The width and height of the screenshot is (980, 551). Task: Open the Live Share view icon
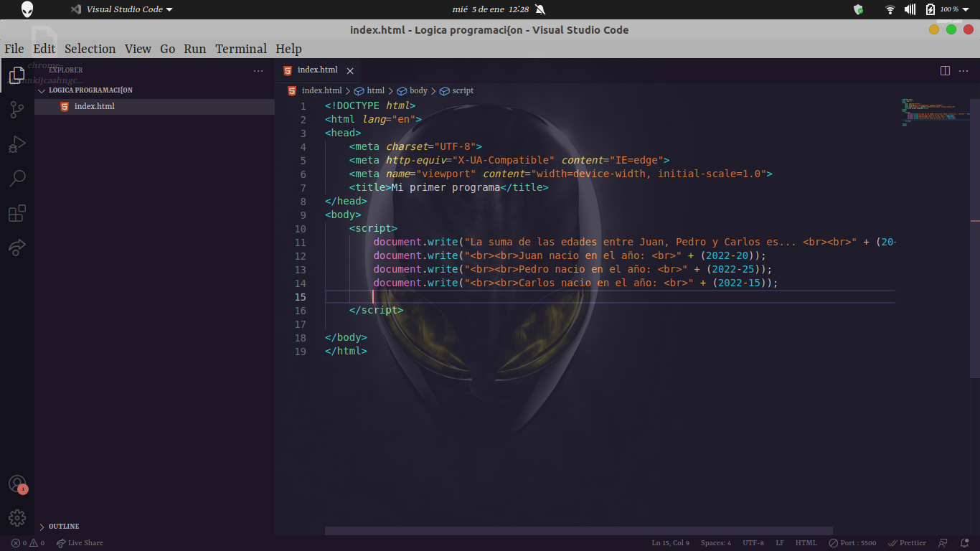17,248
